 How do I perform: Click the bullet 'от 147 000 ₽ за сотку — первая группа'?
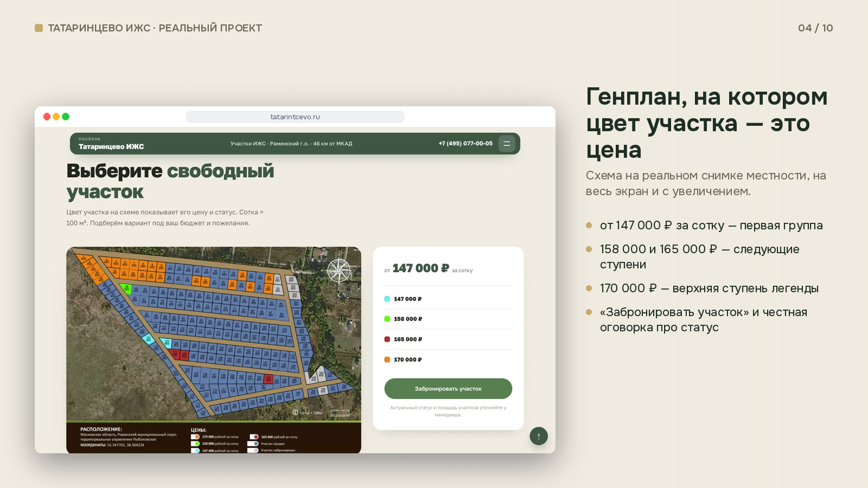pos(711,226)
